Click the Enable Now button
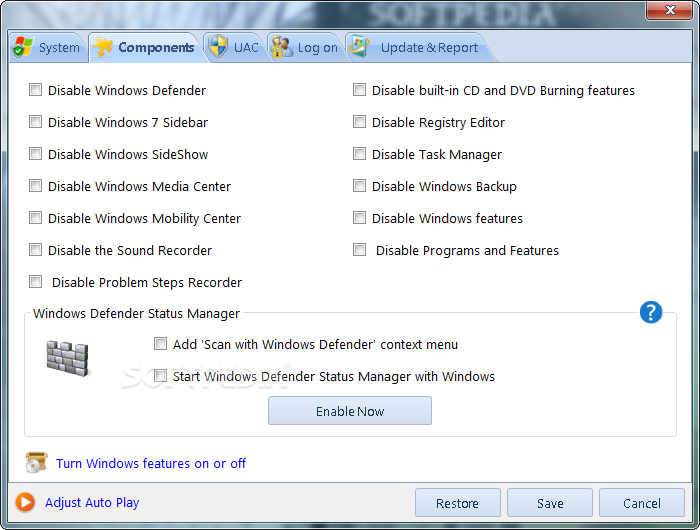 [350, 411]
